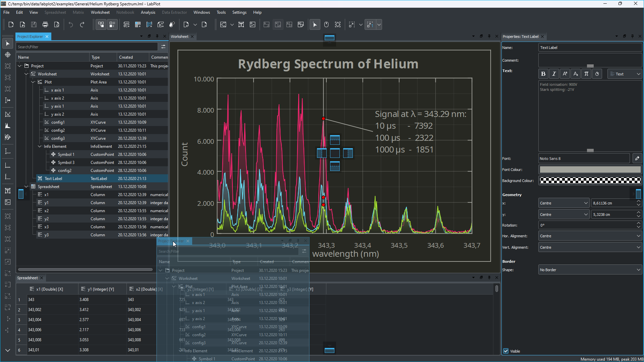
Task: Select config3 XYCurve in project tree
Action: coord(58,138)
